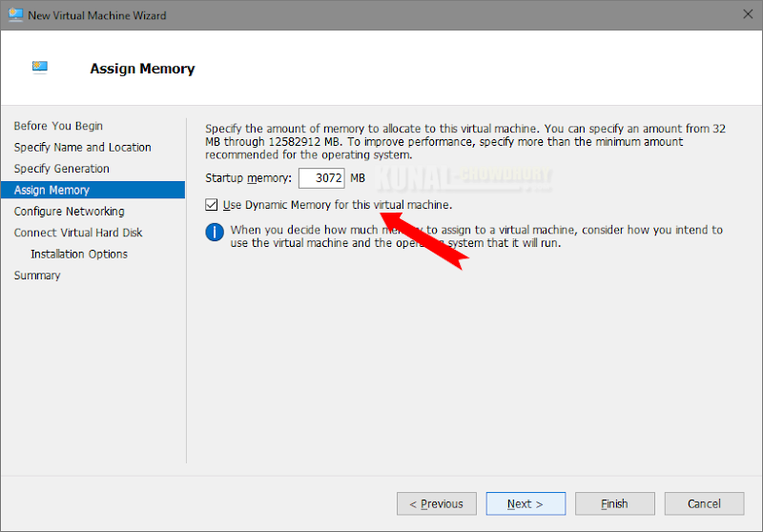This screenshot has width=763, height=532.
Task: Toggle Use Dynamic Memory checkbox
Action: [211, 205]
